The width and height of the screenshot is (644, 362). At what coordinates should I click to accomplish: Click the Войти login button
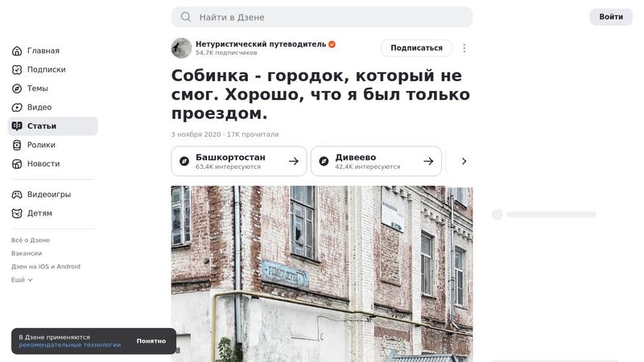click(x=611, y=17)
